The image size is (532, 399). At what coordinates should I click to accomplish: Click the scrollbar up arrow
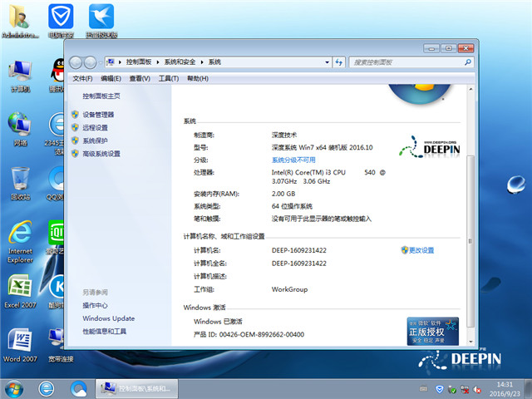click(470, 89)
